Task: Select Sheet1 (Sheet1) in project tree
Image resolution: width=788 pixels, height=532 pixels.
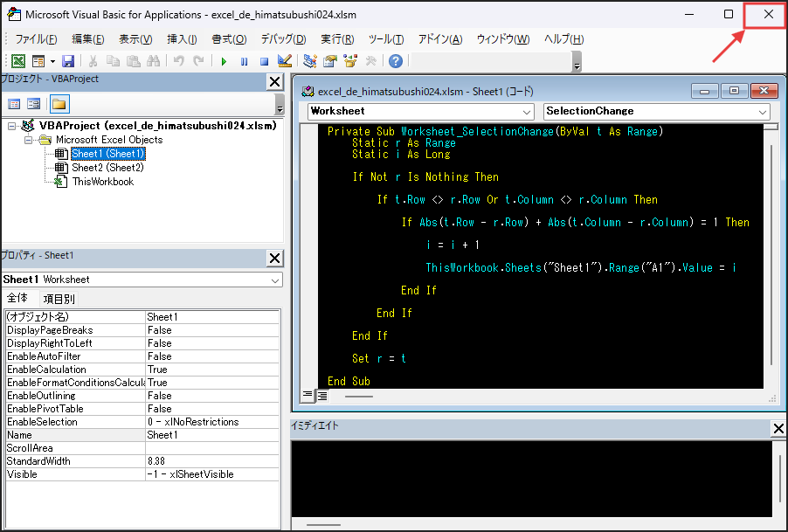Action: 108,154
